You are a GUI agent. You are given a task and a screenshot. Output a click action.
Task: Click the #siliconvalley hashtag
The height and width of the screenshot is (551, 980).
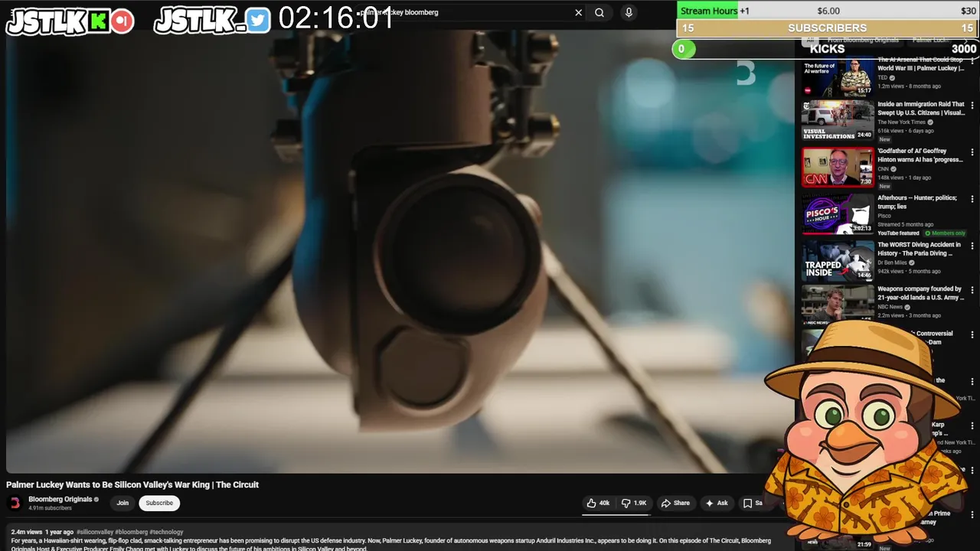[95, 532]
